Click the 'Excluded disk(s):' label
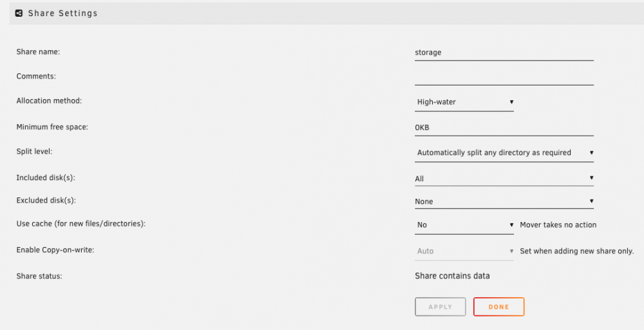The height and width of the screenshot is (330, 644). click(46, 200)
